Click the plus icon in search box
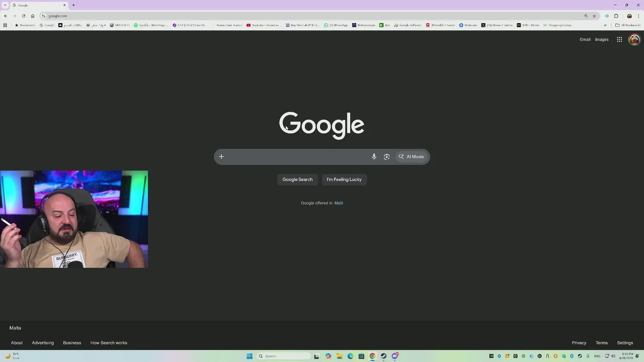The height and width of the screenshot is (362, 644). click(x=221, y=156)
